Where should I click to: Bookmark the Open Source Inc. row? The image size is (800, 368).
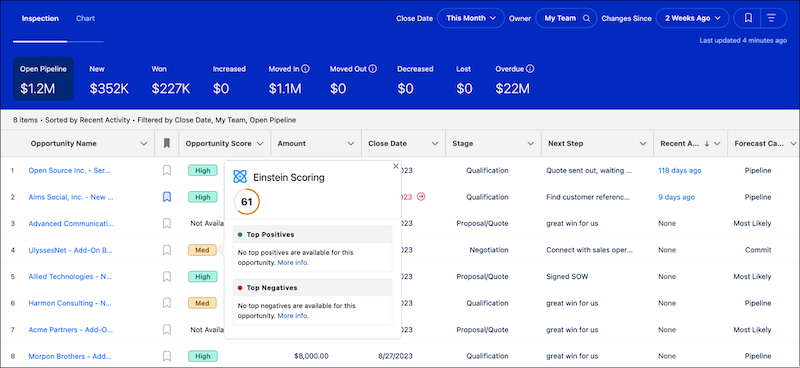pyautogui.click(x=166, y=170)
